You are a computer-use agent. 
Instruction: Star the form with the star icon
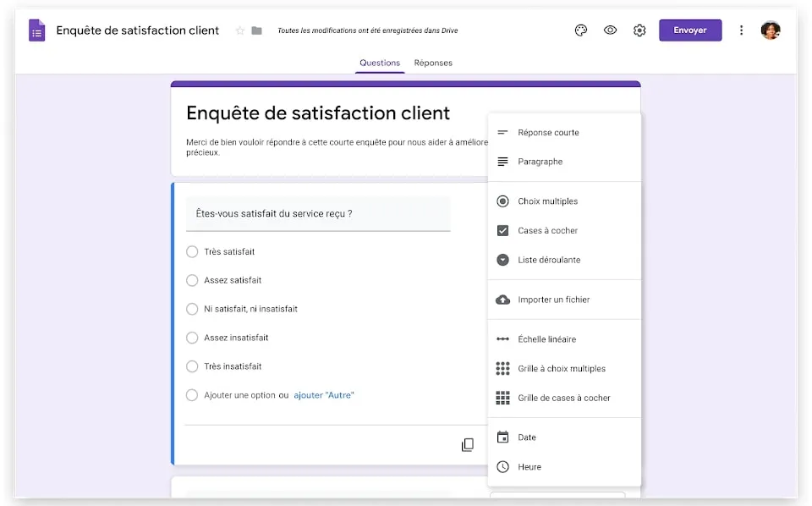239,30
